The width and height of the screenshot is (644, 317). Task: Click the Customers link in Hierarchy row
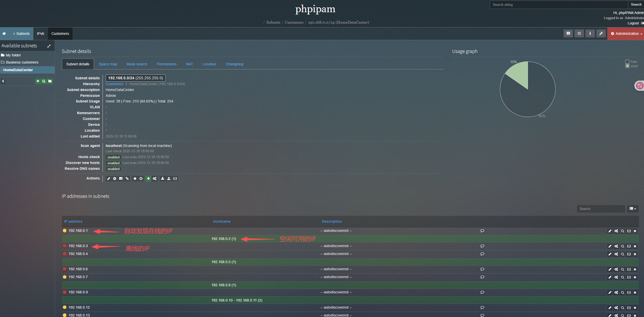(114, 84)
